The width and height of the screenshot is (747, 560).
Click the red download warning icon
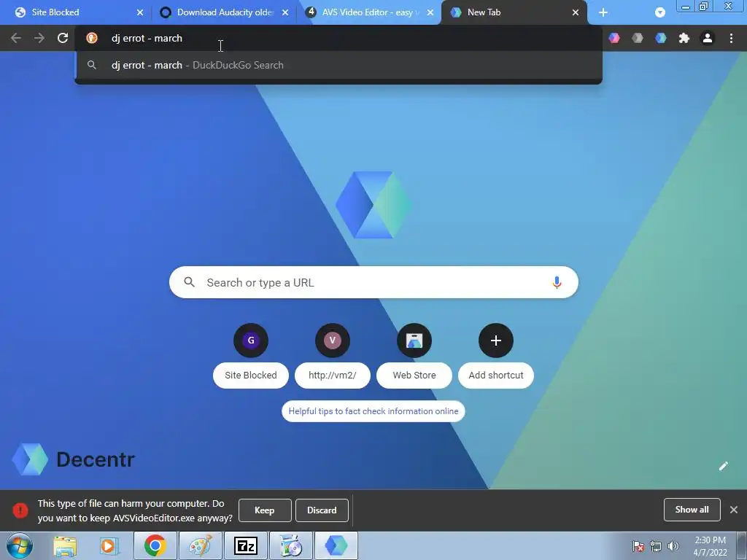(x=20, y=510)
